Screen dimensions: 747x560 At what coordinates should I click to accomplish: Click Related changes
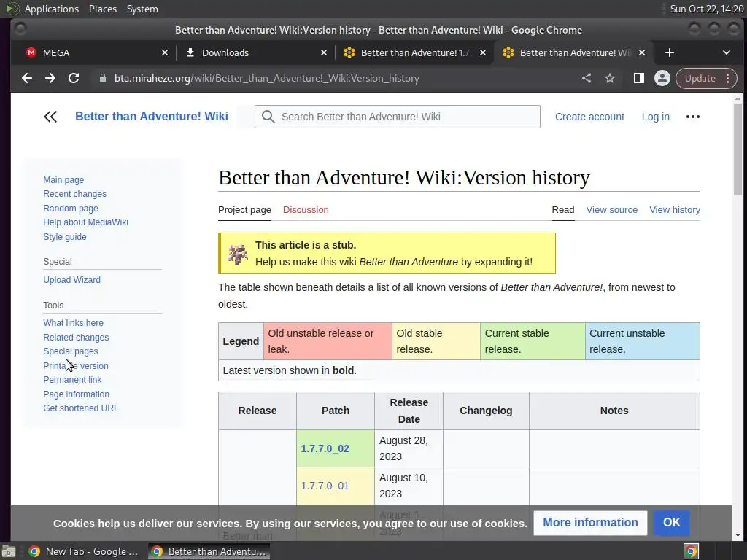(76, 337)
